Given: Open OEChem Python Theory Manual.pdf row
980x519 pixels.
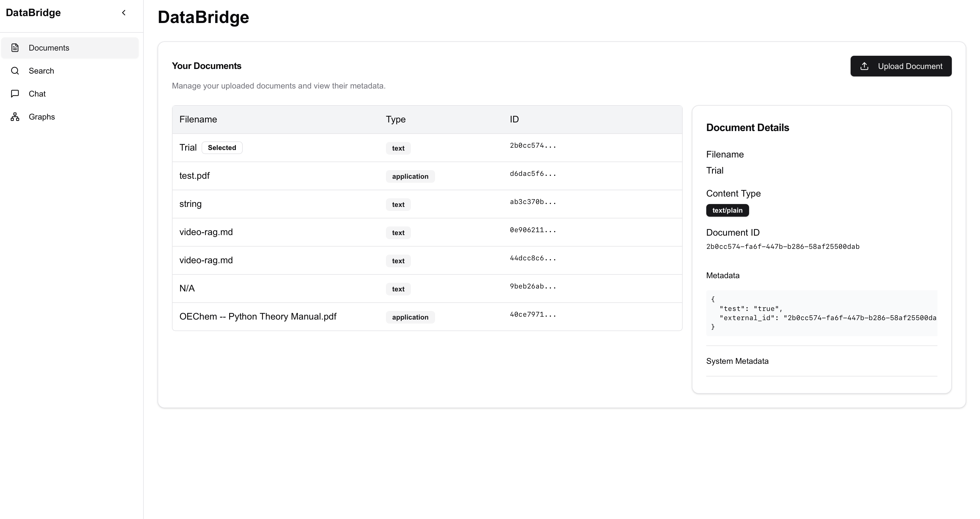Looking at the screenshot, I should [x=258, y=316].
